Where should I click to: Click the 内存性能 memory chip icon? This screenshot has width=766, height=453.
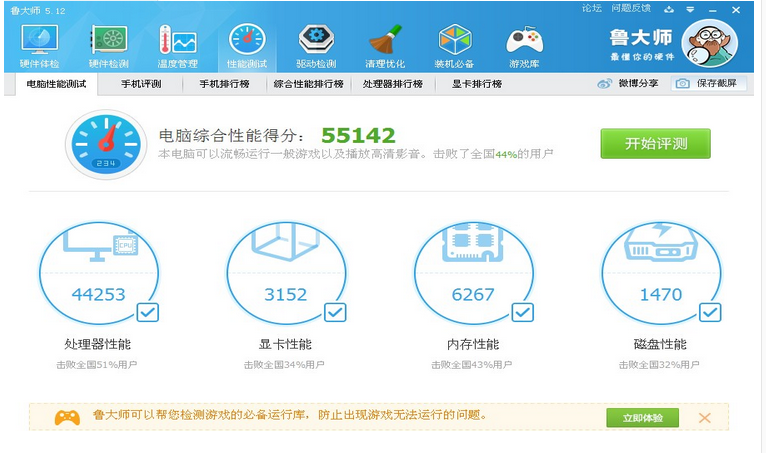[x=473, y=242]
